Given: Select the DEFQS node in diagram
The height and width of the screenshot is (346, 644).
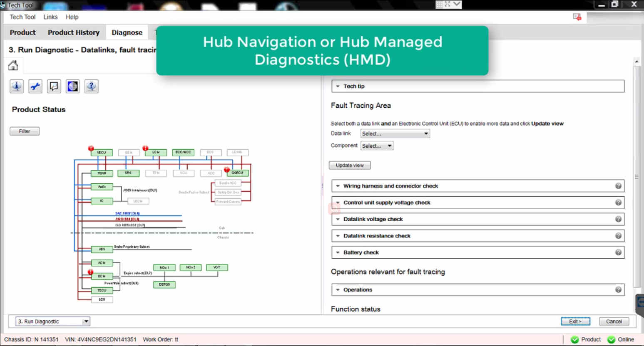Looking at the screenshot, I should [164, 284].
